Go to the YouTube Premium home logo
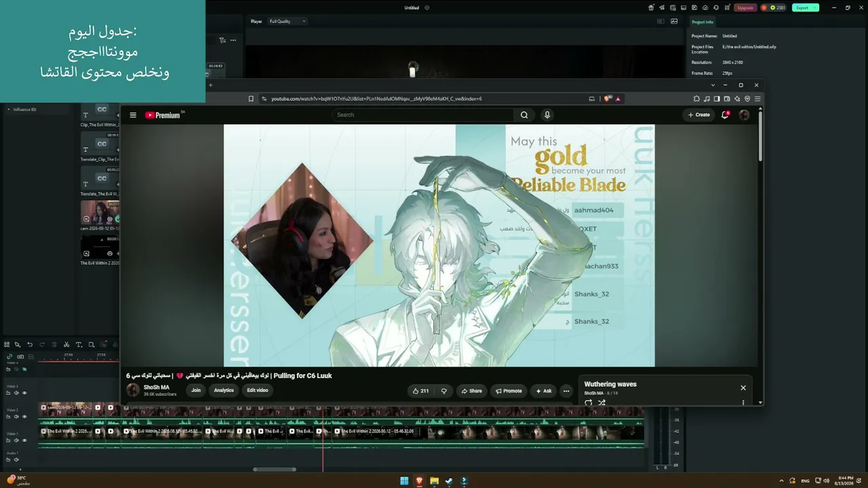 pyautogui.click(x=163, y=115)
